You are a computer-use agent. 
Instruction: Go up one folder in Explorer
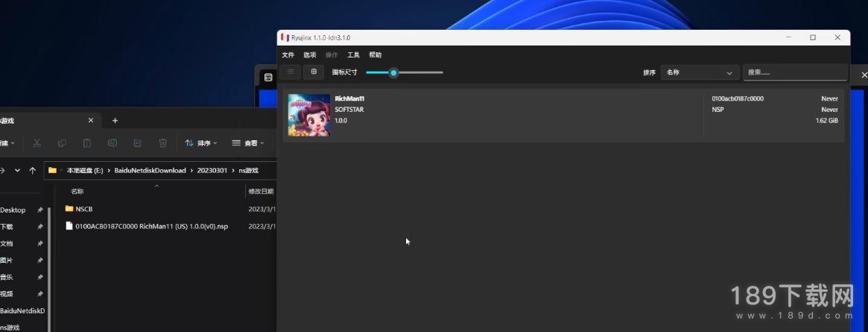[x=33, y=171]
